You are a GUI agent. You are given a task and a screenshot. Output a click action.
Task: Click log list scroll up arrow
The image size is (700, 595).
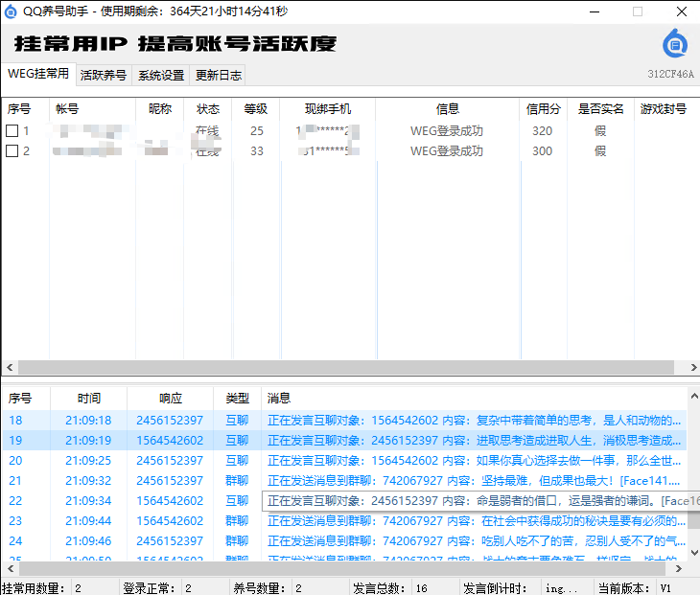coord(694,396)
